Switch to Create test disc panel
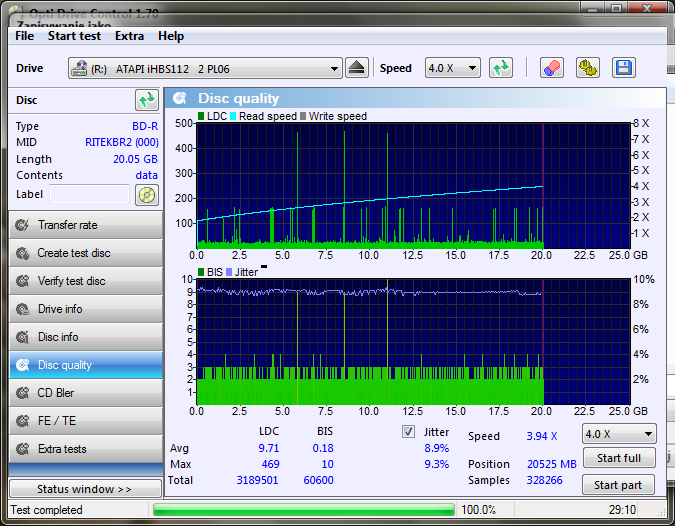The height and width of the screenshot is (526, 675). (x=86, y=253)
